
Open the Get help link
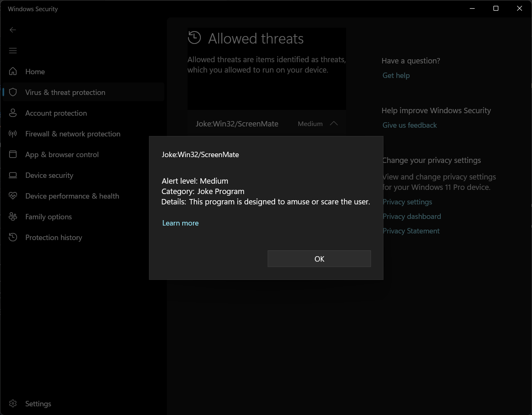pos(396,75)
